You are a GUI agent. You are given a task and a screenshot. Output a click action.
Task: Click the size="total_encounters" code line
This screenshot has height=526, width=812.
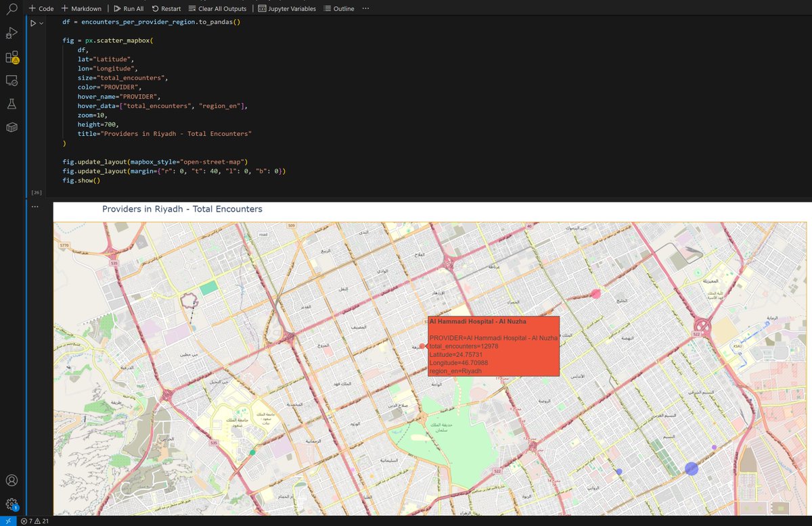coord(122,78)
